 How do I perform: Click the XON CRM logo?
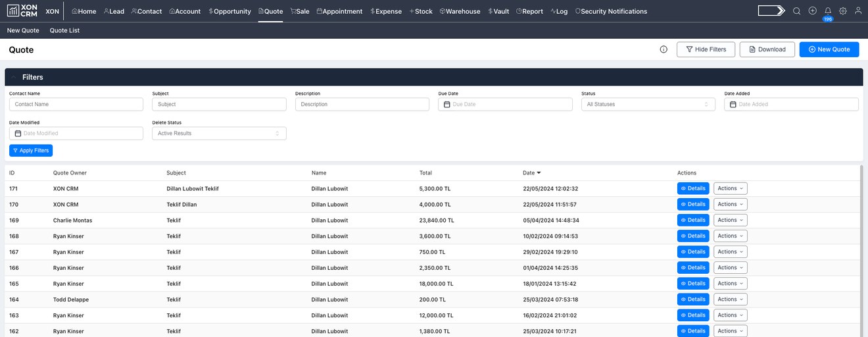(x=22, y=11)
